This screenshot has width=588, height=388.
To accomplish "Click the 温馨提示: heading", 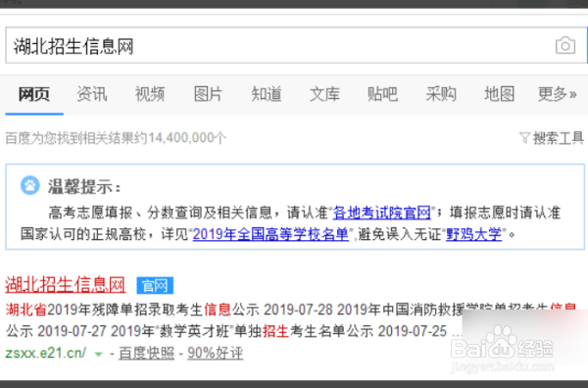I will (x=84, y=186).
